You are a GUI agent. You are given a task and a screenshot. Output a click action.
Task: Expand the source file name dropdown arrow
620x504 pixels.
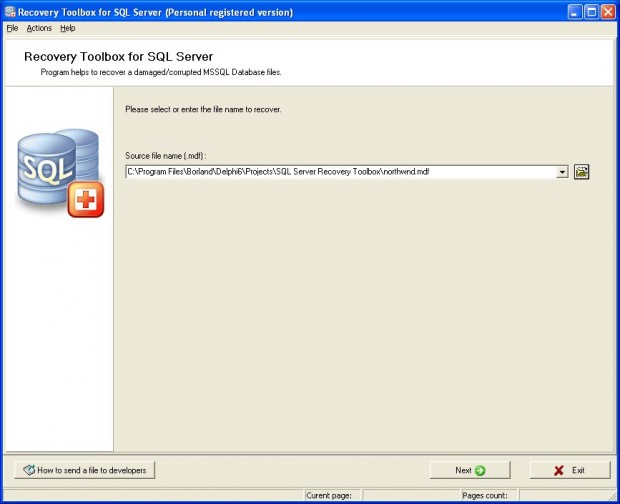coord(562,172)
